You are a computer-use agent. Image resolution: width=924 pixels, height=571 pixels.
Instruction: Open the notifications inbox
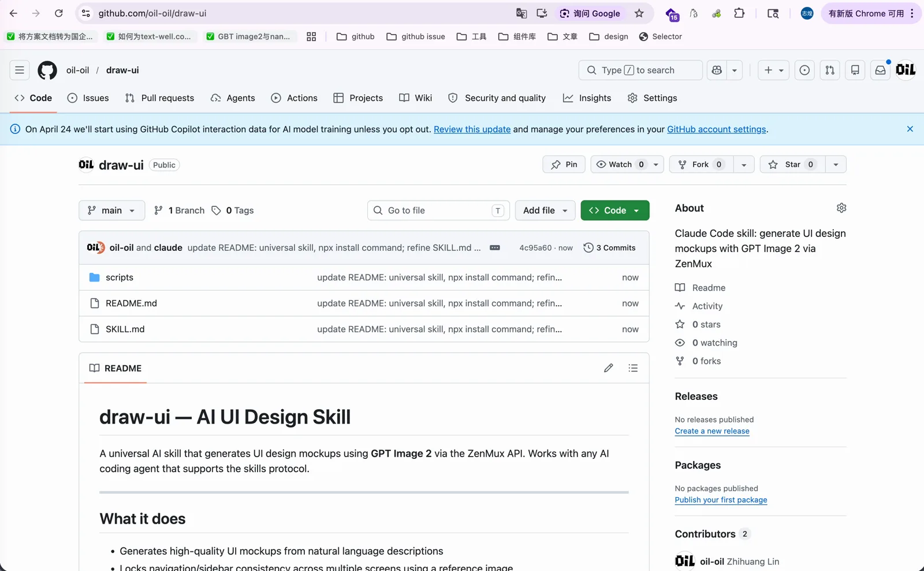pyautogui.click(x=880, y=70)
